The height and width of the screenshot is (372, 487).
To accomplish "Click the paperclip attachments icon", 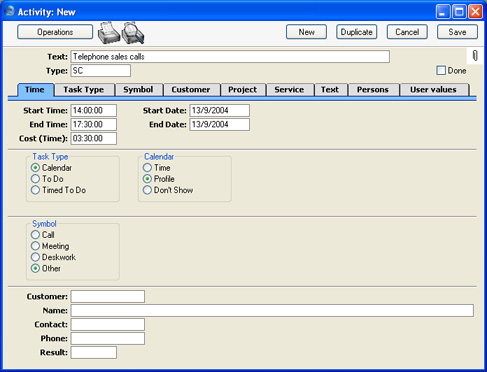I will (x=475, y=56).
